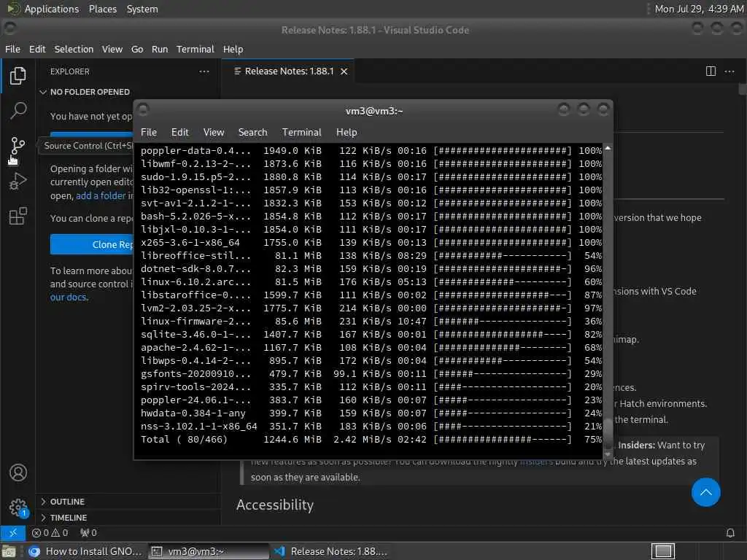
Task: Open the Search view in activity bar
Action: (18, 111)
